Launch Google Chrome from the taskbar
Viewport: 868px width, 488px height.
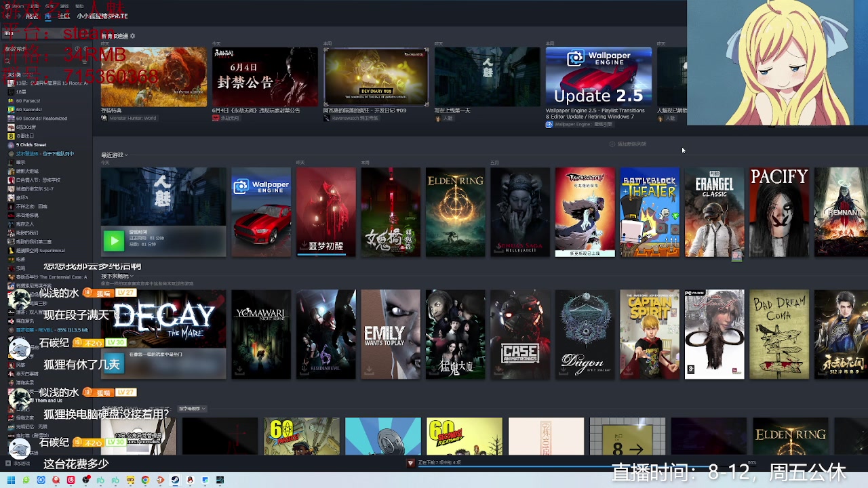click(x=145, y=480)
